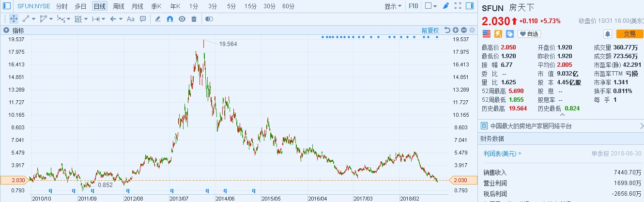The image size is (644, 202).
Task: Select the 60分 interval
Action: (288, 6)
